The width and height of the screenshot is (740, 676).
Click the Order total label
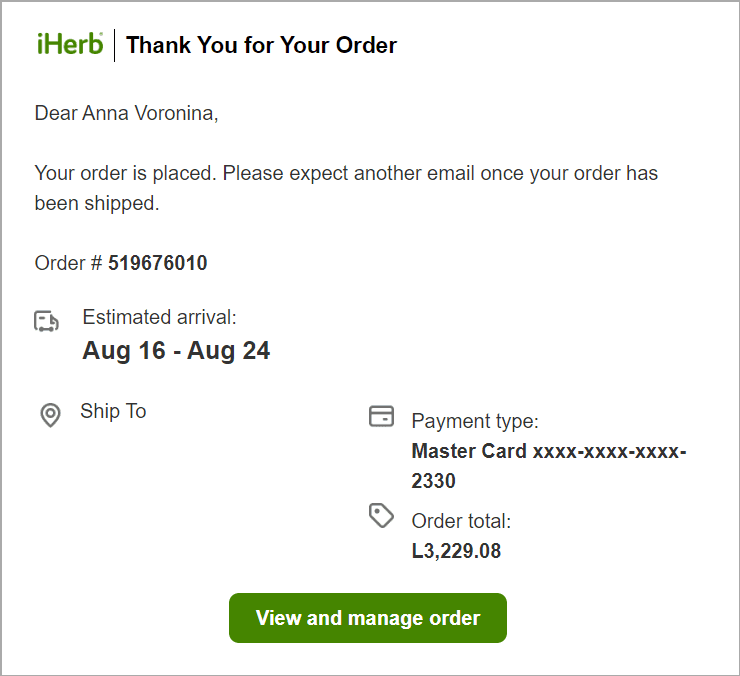pyautogui.click(x=461, y=521)
